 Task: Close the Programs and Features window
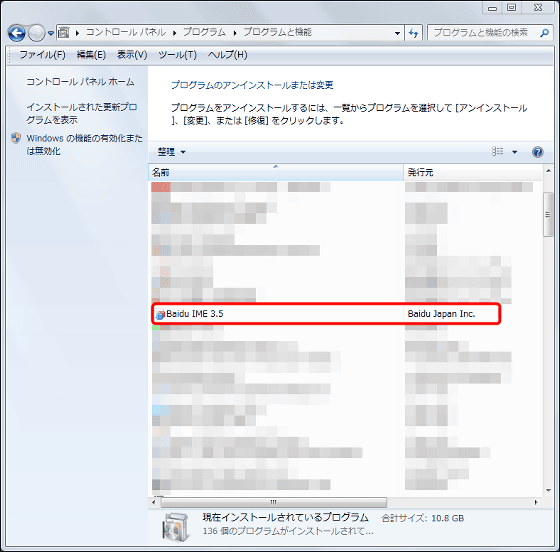point(538,8)
